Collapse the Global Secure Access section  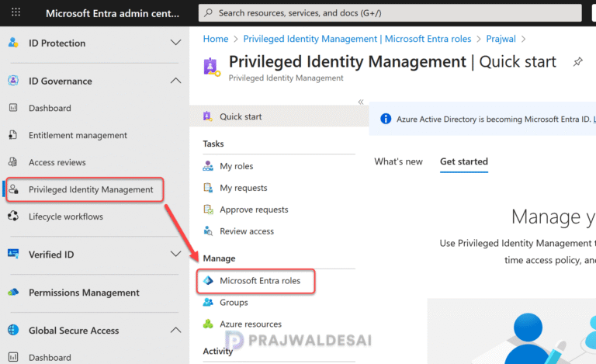[x=175, y=330]
